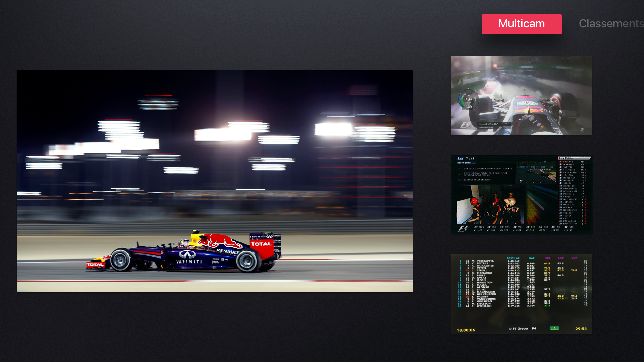This screenshot has height=362, width=644.
Task: Click the GAP column header on timing screen
Action: pyautogui.click(x=532, y=258)
